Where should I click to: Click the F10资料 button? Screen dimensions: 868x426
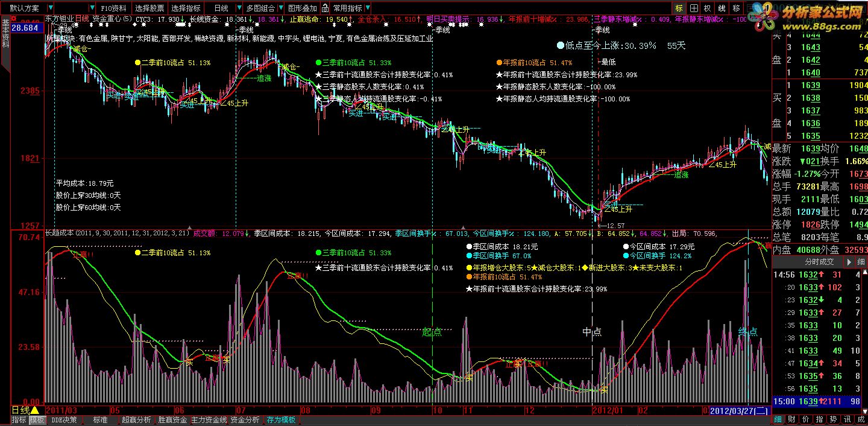pyautogui.click(x=113, y=8)
